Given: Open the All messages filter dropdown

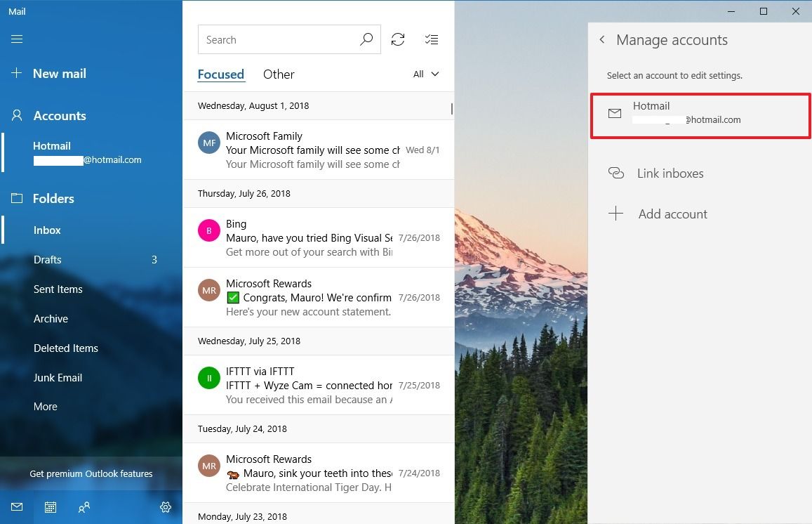Looking at the screenshot, I should coord(426,74).
